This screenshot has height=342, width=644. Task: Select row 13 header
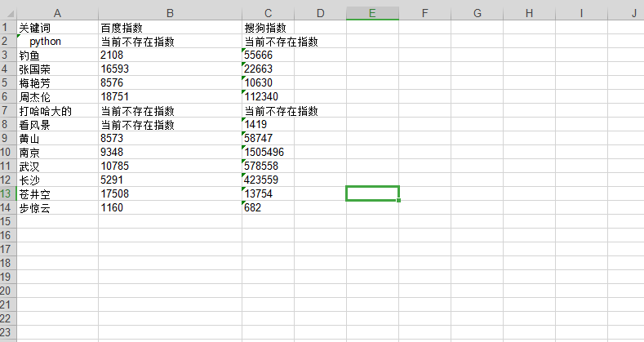coord(8,193)
